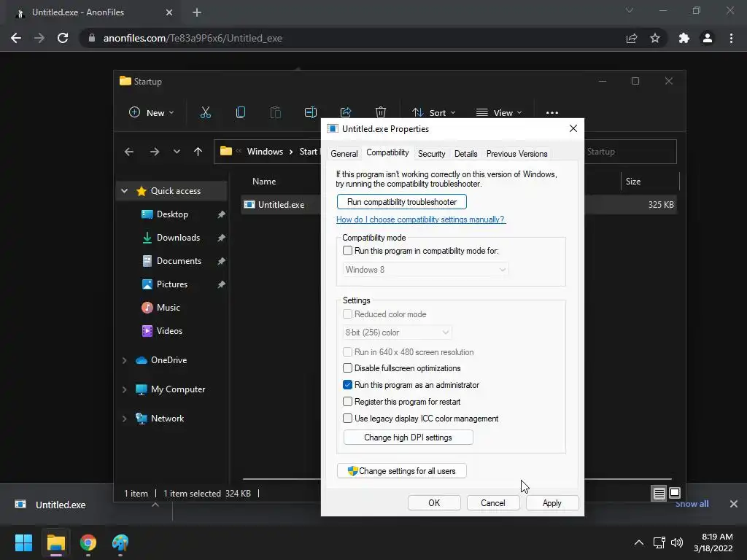This screenshot has width=747, height=560.
Task: Reload the AnonFiles page in Chrome
Action: click(63, 38)
